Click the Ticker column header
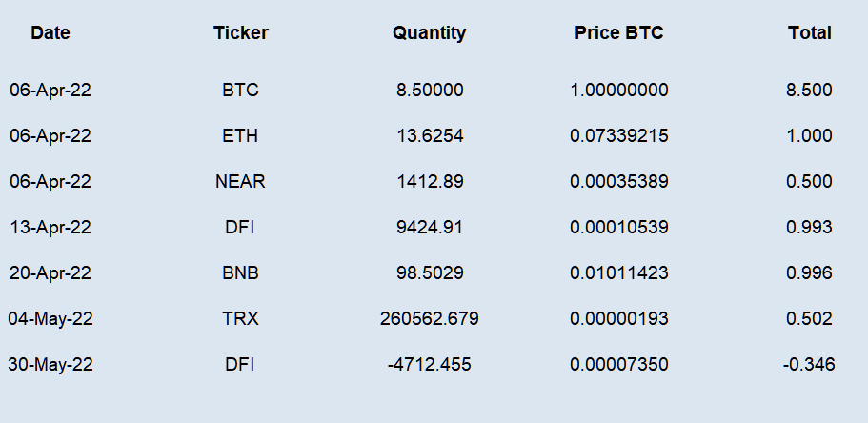 tap(241, 33)
